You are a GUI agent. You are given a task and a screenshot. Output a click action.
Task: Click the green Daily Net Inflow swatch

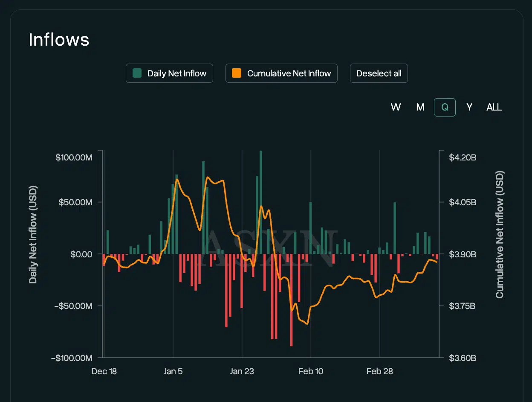tap(137, 73)
